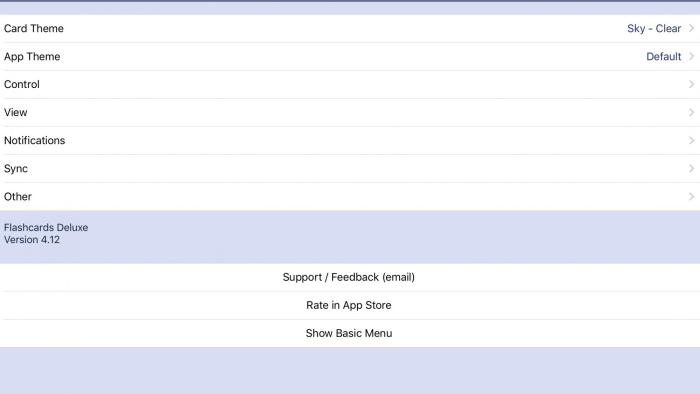The width and height of the screenshot is (700, 394).
Task: Tap Show Basic Menu
Action: [349, 333]
